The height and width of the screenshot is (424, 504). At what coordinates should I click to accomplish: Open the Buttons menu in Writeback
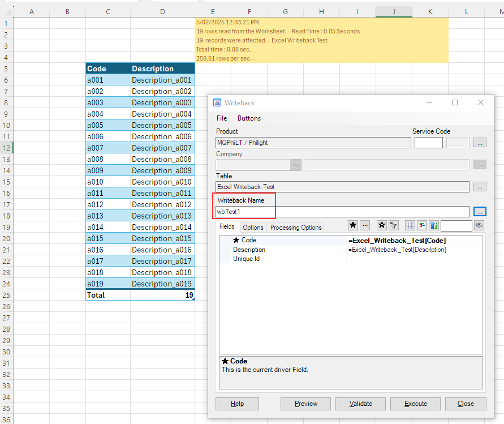click(x=249, y=118)
